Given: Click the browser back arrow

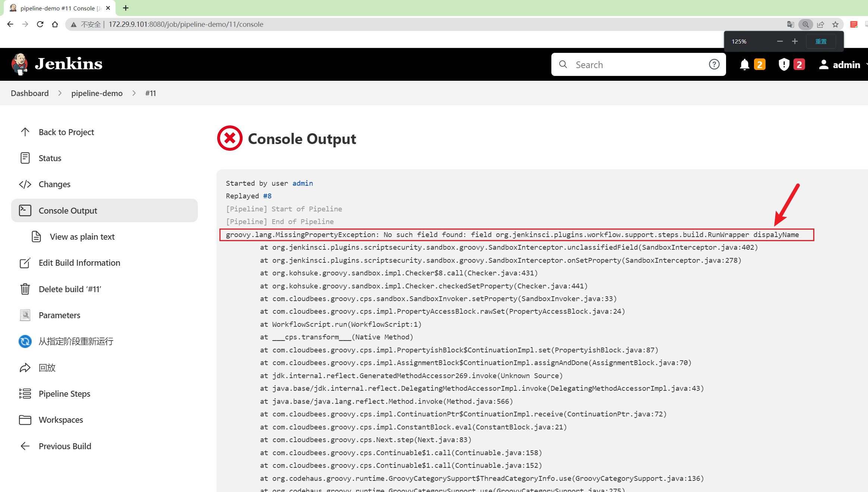Looking at the screenshot, I should click(x=10, y=24).
